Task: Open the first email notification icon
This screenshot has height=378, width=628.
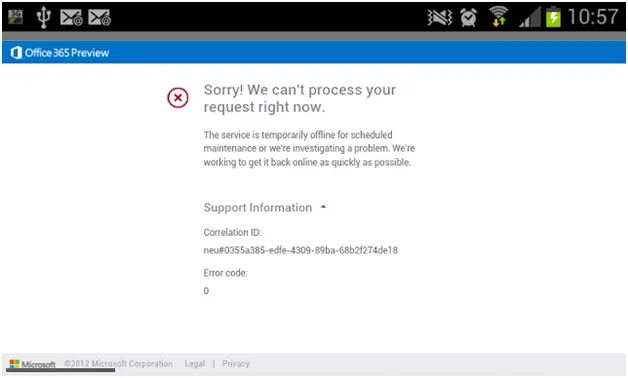Action: click(x=71, y=17)
